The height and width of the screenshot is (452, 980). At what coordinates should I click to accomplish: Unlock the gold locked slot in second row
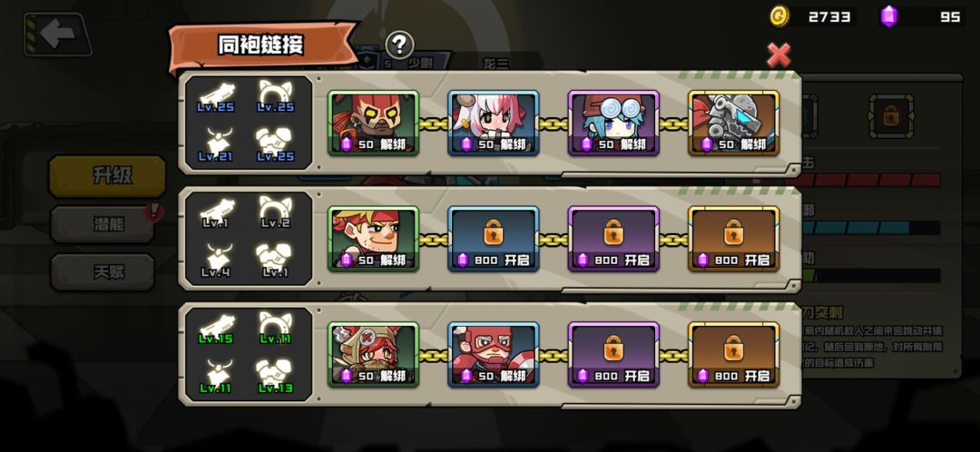click(733, 239)
